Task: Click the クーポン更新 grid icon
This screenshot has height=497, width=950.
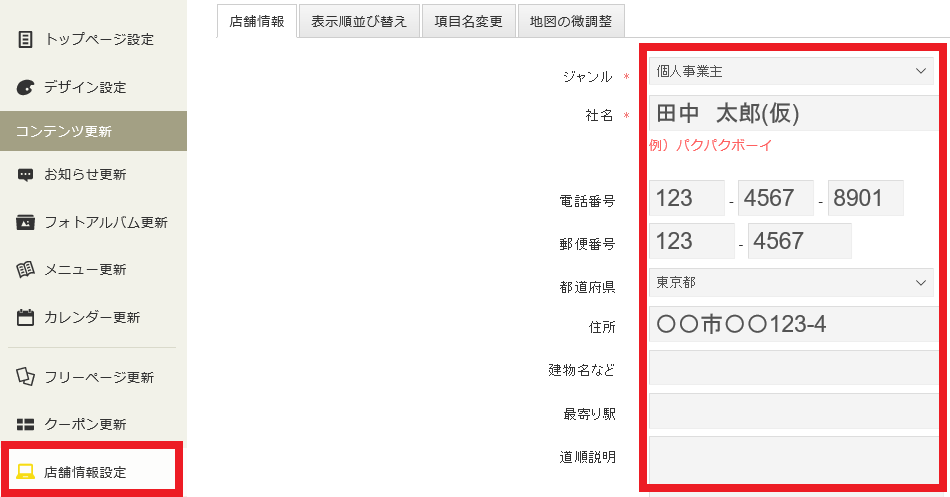Action: pos(25,424)
